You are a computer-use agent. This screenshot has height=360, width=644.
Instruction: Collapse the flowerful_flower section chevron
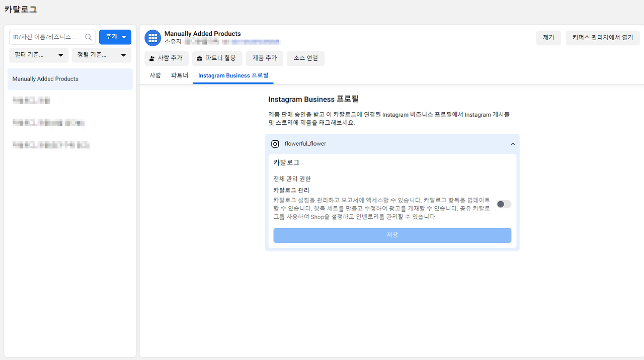point(513,144)
